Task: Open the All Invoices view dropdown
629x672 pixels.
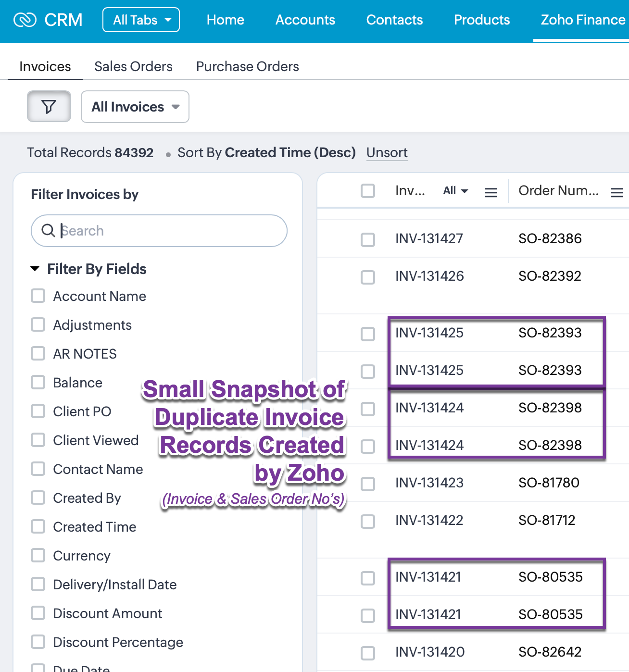Action: [135, 107]
